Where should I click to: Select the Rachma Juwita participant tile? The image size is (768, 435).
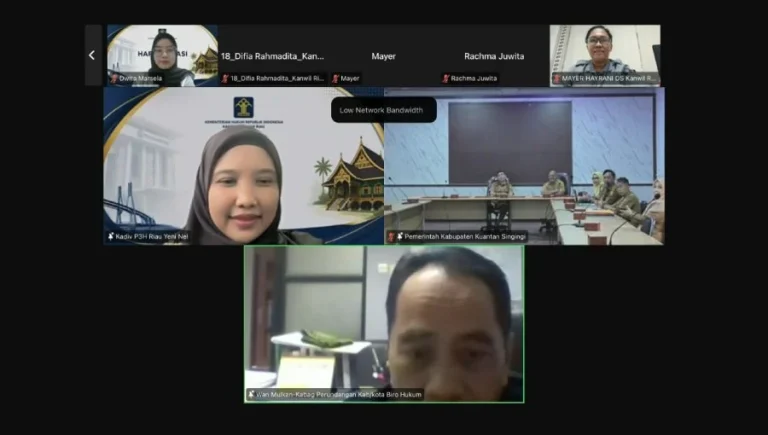pos(494,55)
